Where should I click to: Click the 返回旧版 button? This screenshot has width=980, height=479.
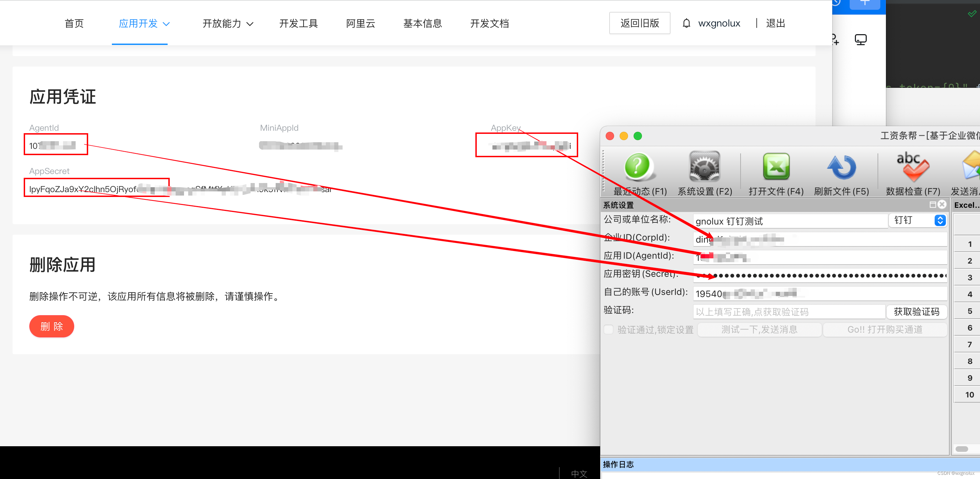tap(639, 24)
